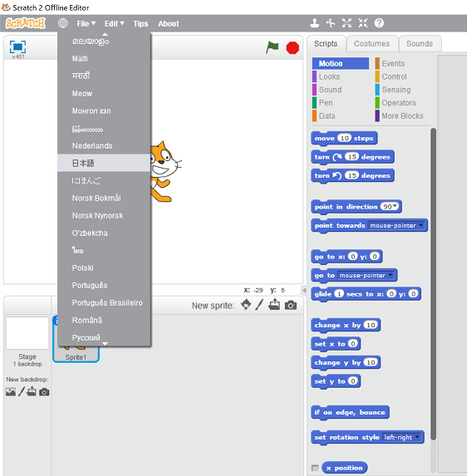467x476 pixels.
Task: Select the Delete scissors tool
Action: point(331,23)
